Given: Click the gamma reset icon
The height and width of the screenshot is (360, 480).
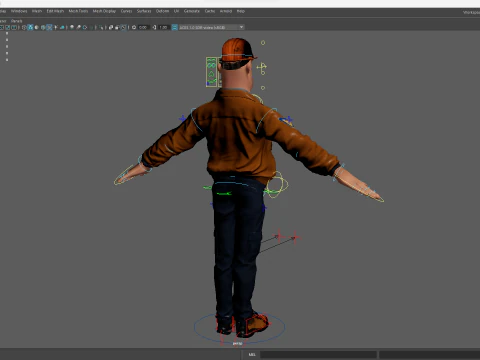Looking at the screenshot, I should pos(155,27).
